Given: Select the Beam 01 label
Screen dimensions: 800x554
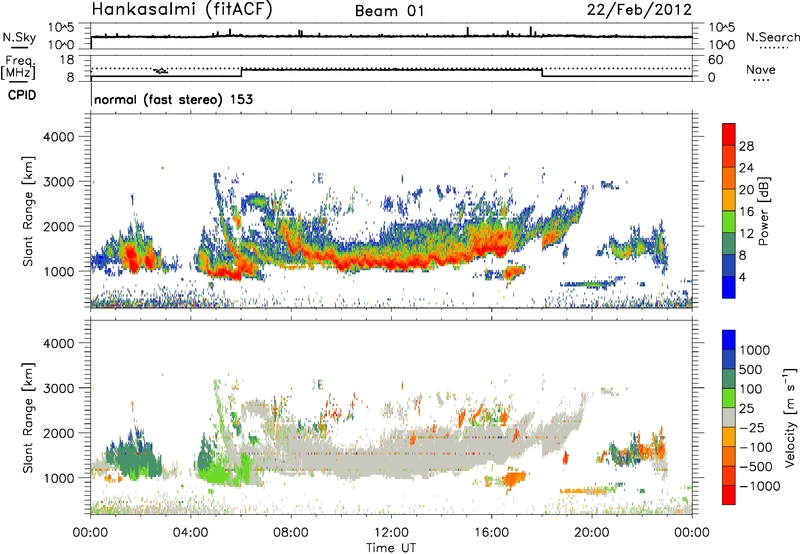Looking at the screenshot, I should (389, 11).
